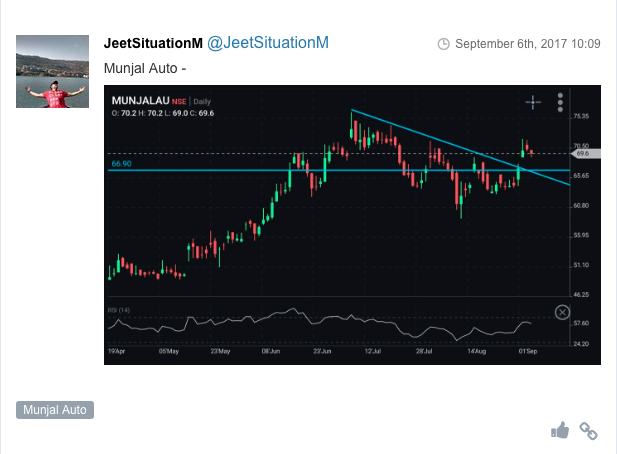Click the Daily timeframe label

point(202,102)
